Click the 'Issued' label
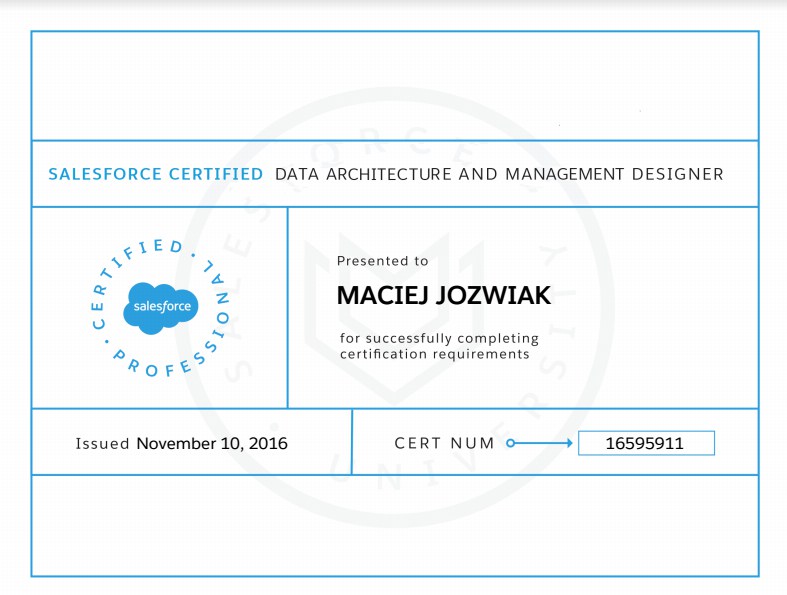787x595 pixels. [x=102, y=443]
